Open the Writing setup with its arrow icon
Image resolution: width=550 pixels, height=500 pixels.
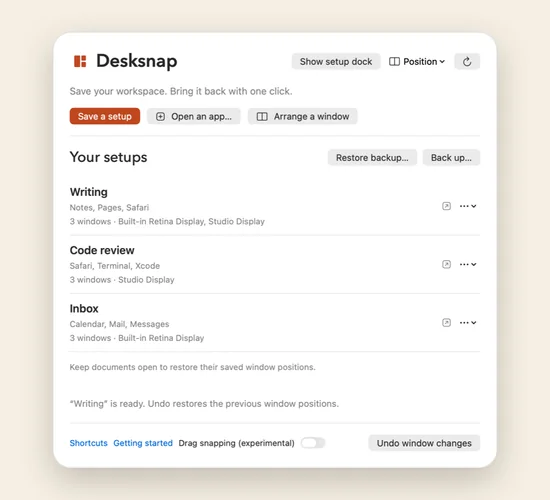pos(446,206)
